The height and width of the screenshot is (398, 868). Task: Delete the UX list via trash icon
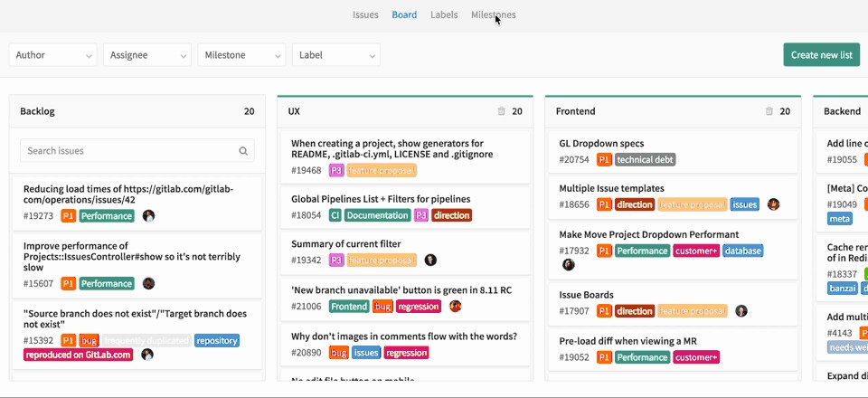tap(502, 111)
